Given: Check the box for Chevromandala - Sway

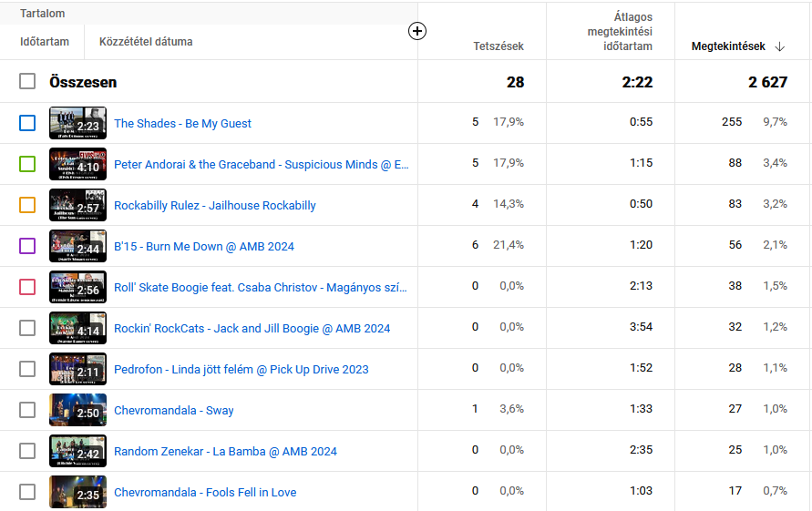Looking at the screenshot, I should coord(27,410).
